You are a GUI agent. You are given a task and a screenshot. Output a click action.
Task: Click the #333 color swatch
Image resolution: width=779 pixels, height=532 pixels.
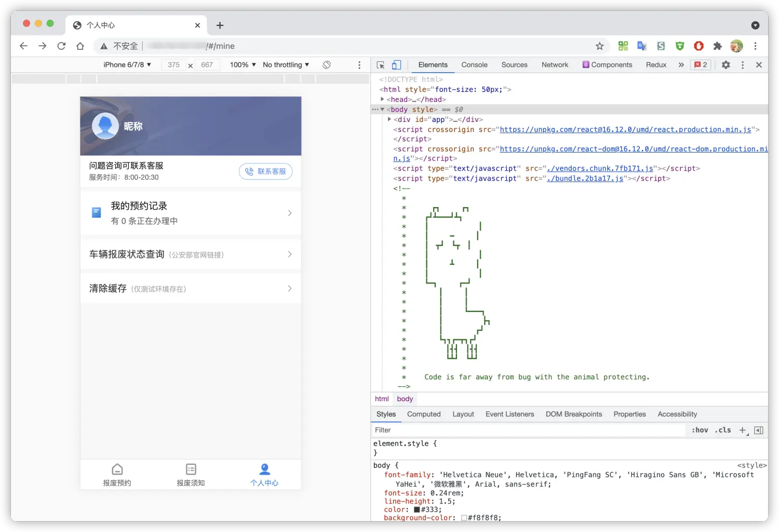click(417, 510)
